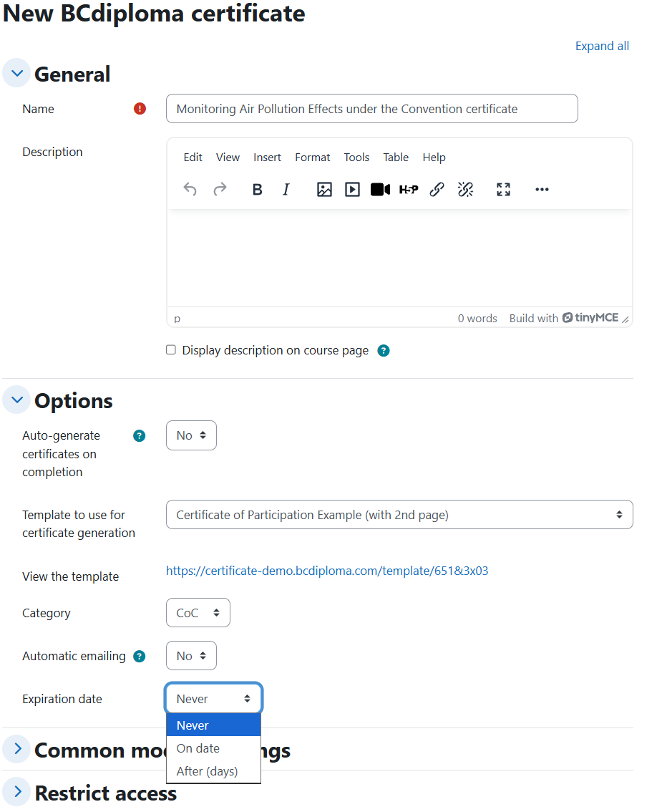Remove link with unlink icon
This screenshot has width=662, height=812.
pos(465,190)
